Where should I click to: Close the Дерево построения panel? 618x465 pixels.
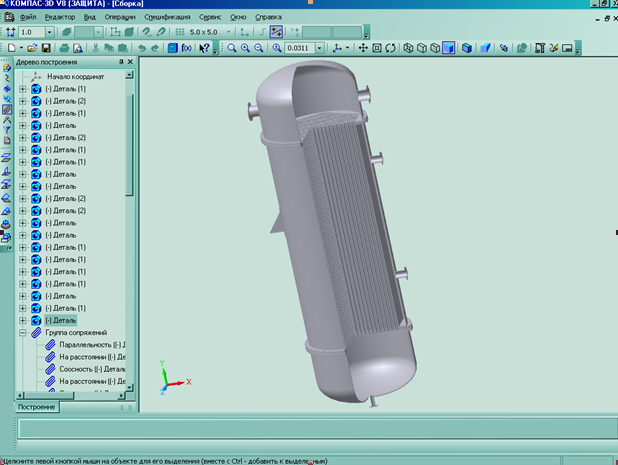point(130,62)
